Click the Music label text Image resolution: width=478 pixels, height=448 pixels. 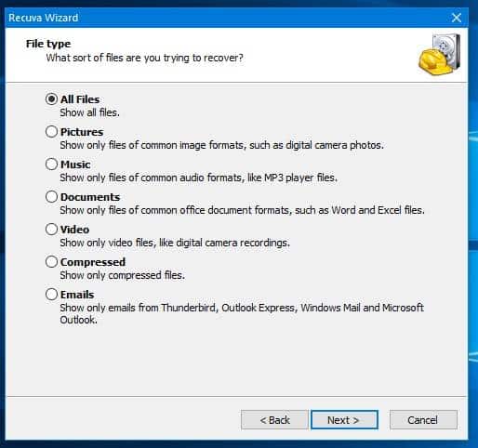(x=75, y=165)
